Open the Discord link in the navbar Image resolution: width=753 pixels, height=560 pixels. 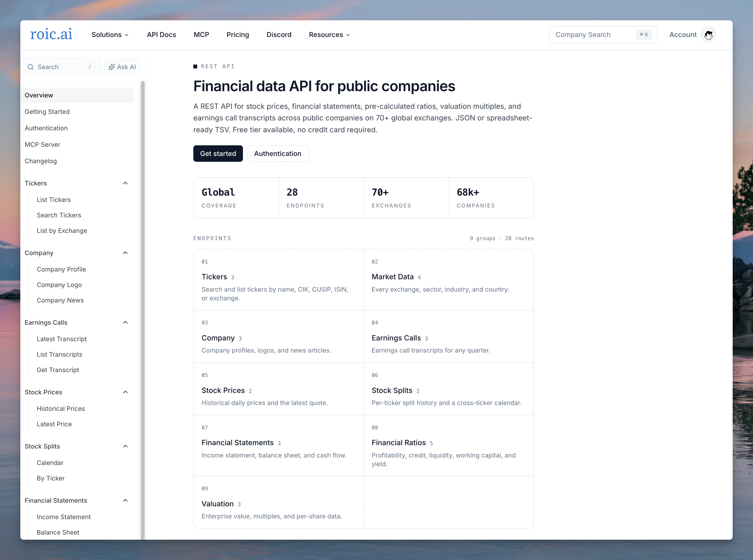[279, 35]
